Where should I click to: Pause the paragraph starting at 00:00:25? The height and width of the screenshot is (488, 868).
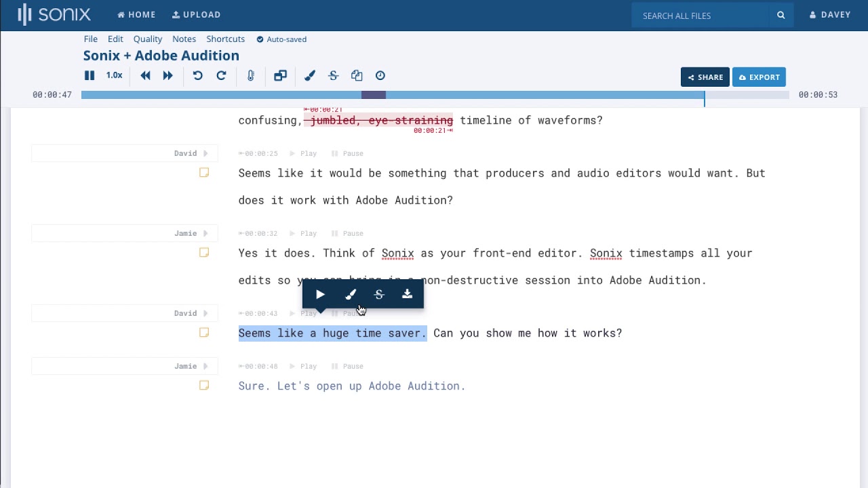[347, 154]
